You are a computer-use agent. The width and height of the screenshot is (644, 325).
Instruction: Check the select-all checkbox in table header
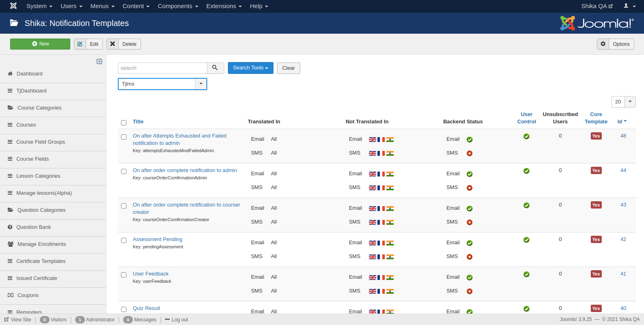tap(124, 123)
